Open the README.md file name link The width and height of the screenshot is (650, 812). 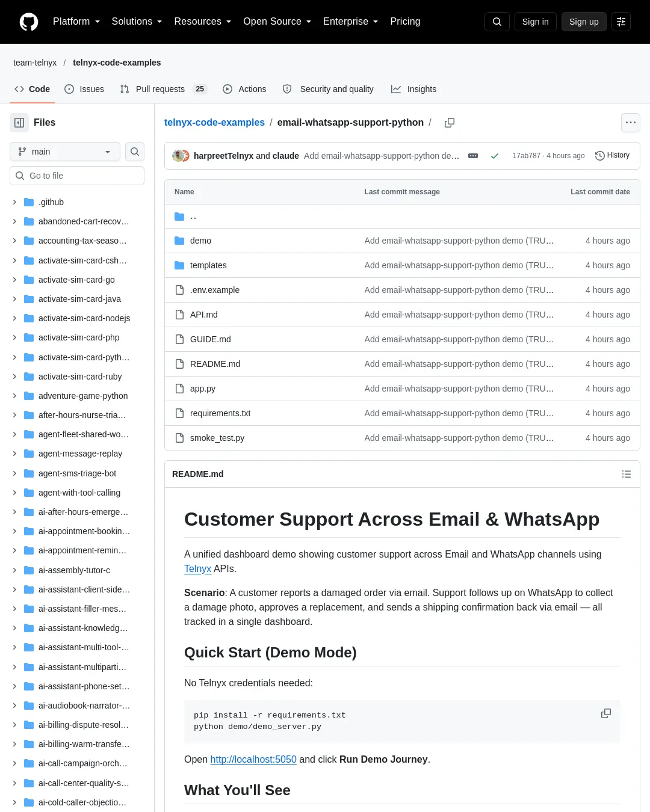tap(215, 364)
